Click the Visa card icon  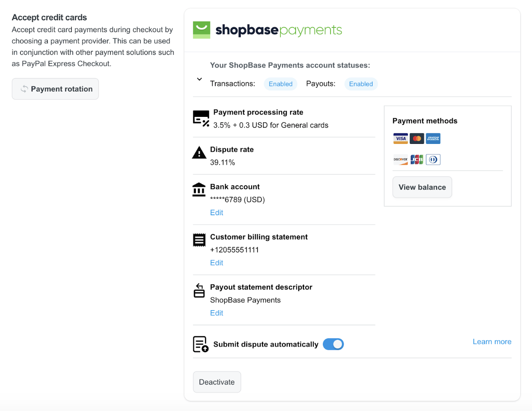point(400,138)
